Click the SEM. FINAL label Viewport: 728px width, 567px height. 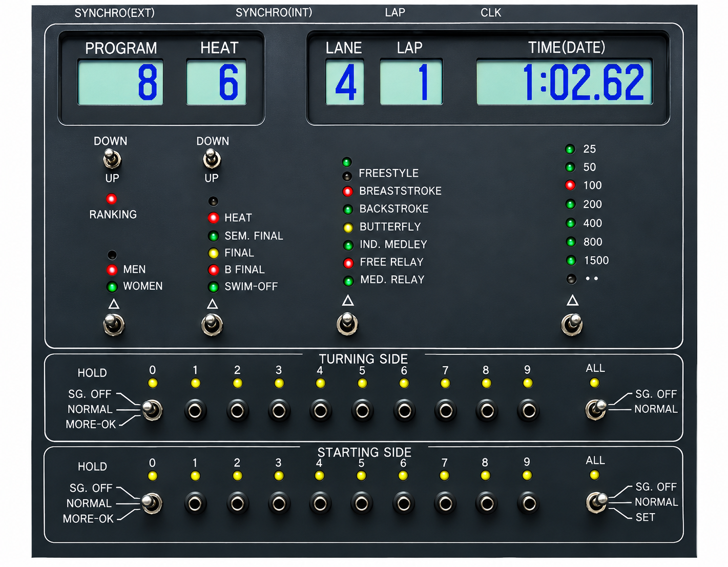pyautogui.click(x=254, y=236)
